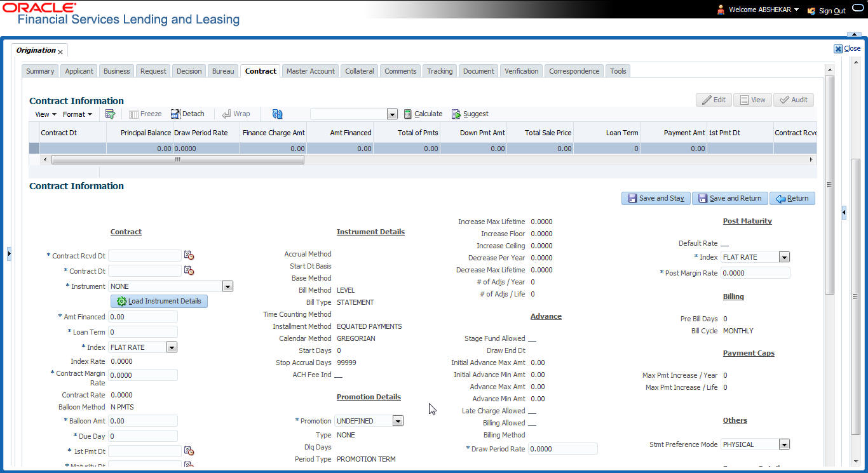Click the Finance Charge Amt column header
The image size is (868, 473).
tap(273, 133)
